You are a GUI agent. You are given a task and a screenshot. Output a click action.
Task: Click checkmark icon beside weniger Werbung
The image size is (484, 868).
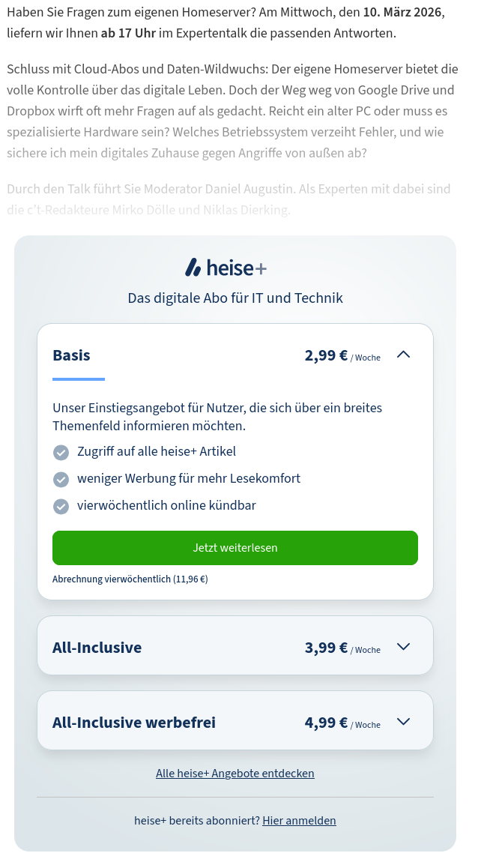(x=61, y=480)
